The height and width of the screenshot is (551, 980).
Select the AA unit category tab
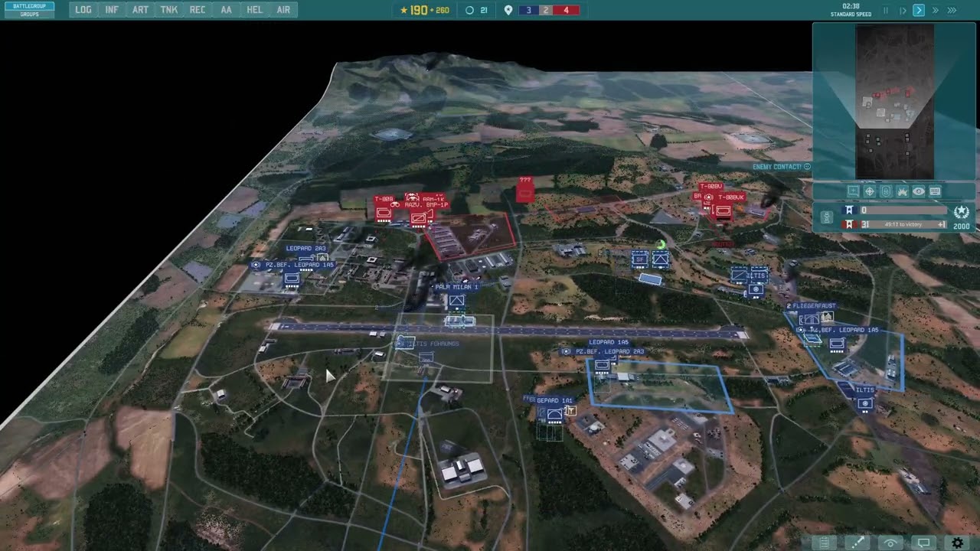tap(227, 10)
